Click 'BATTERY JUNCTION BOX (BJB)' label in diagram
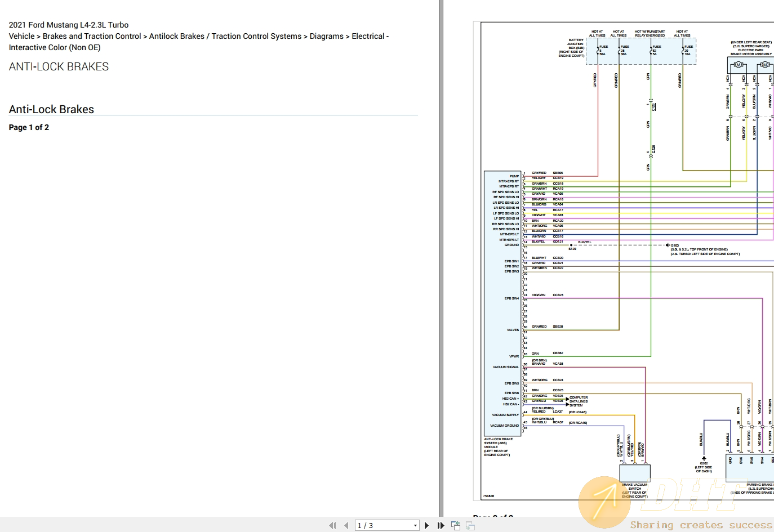 click(x=575, y=44)
